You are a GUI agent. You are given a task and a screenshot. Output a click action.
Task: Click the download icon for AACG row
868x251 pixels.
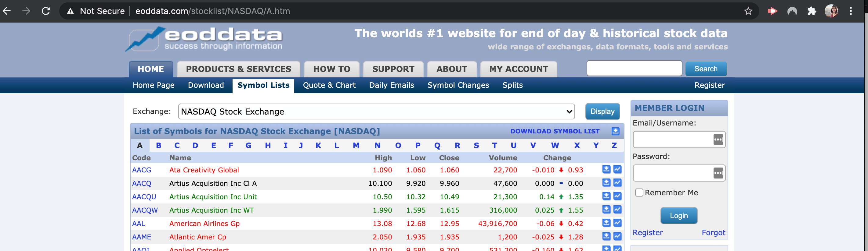pos(606,169)
